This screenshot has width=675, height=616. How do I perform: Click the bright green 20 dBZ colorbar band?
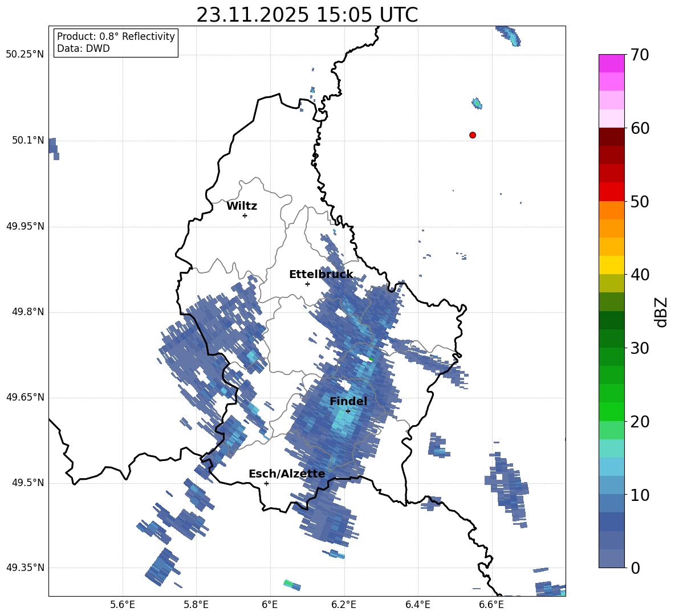coord(611,411)
